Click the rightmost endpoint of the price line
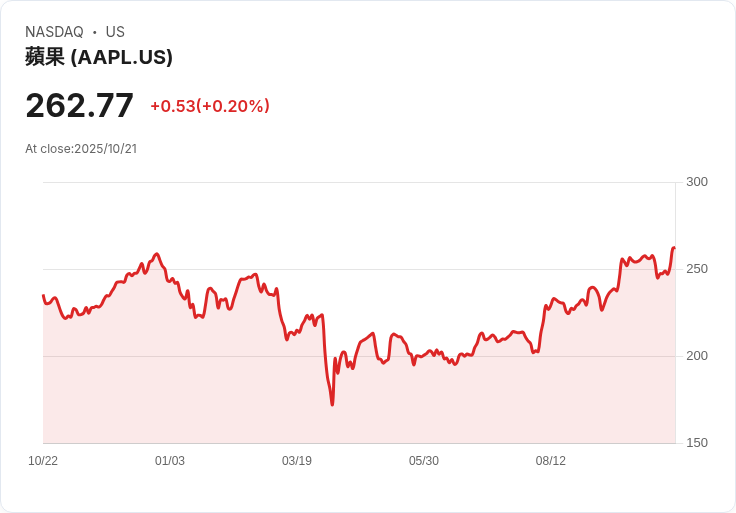The image size is (736, 513). 674,248
